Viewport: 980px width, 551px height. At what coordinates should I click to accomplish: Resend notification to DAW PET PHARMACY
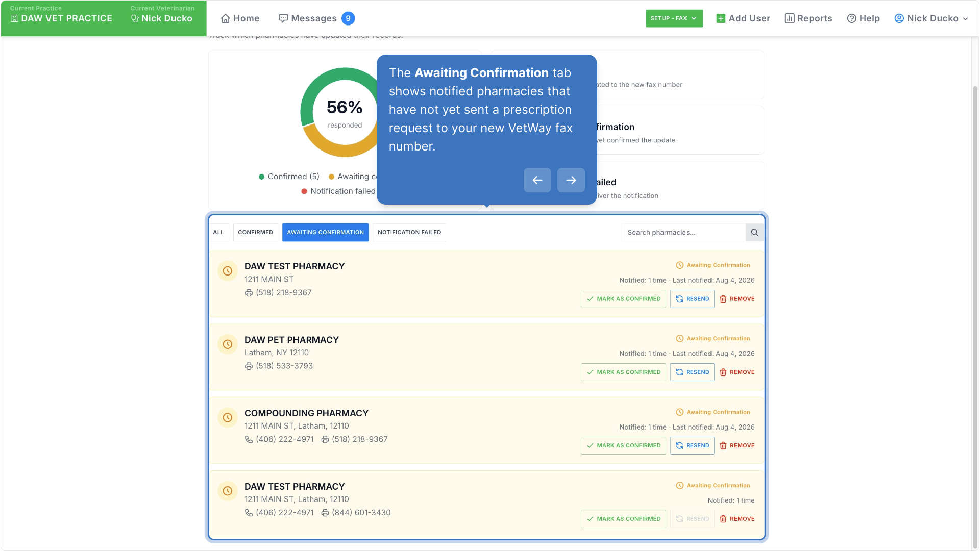coord(692,372)
